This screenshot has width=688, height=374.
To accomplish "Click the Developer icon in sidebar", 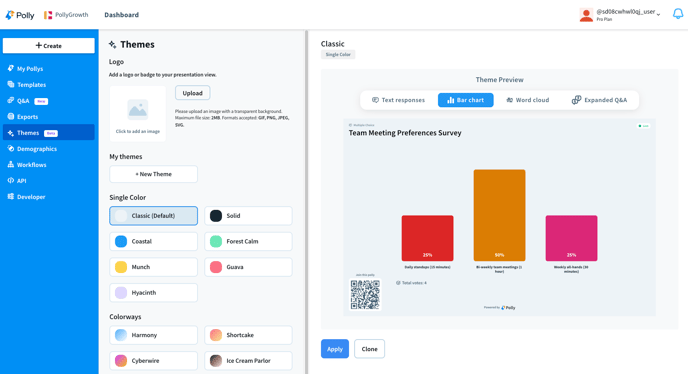I will coord(11,197).
